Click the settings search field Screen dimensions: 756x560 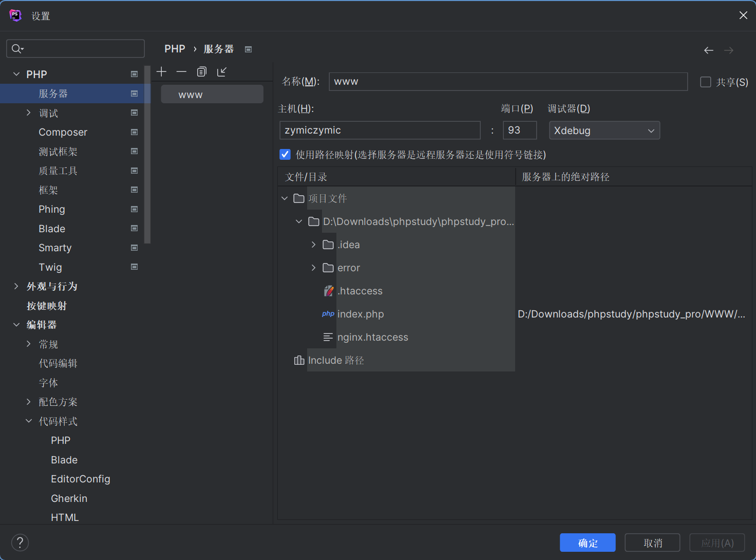tap(75, 49)
